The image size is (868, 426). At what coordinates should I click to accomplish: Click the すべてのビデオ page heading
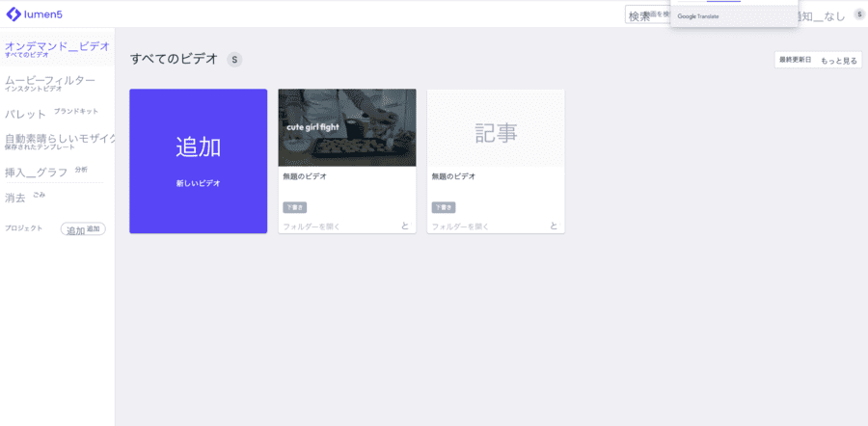pyautogui.click(x=174, y=59)
